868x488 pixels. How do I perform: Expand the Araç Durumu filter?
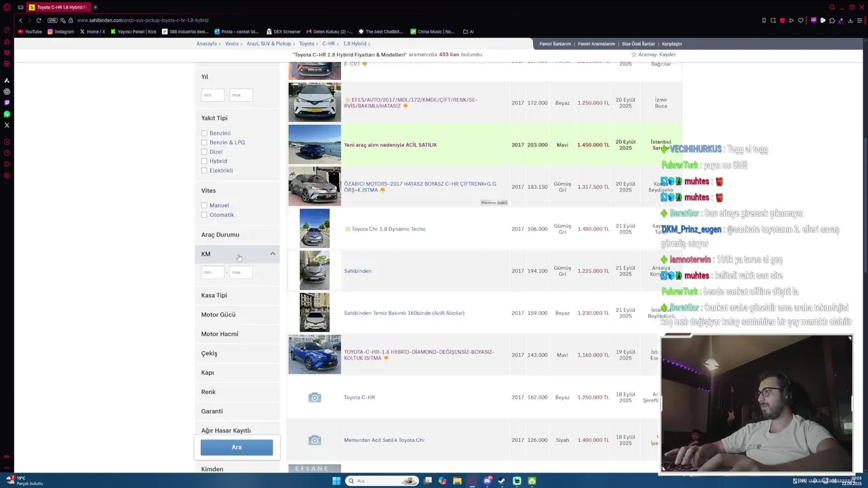237,235
